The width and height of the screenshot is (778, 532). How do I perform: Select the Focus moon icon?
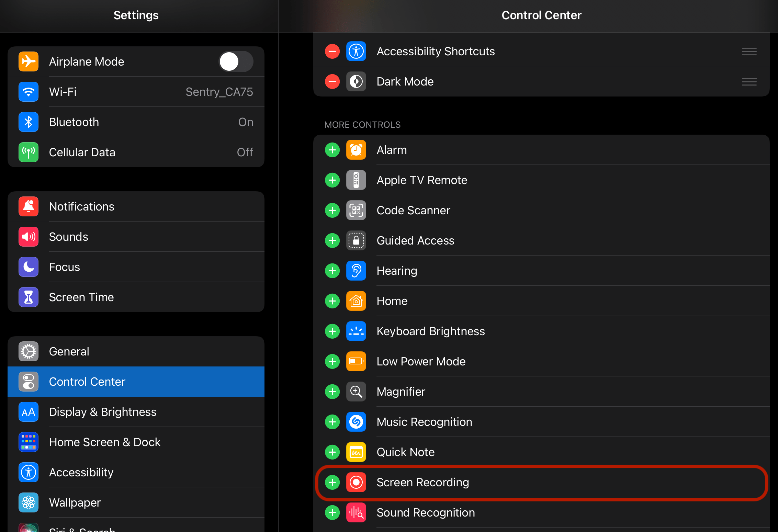29,267
